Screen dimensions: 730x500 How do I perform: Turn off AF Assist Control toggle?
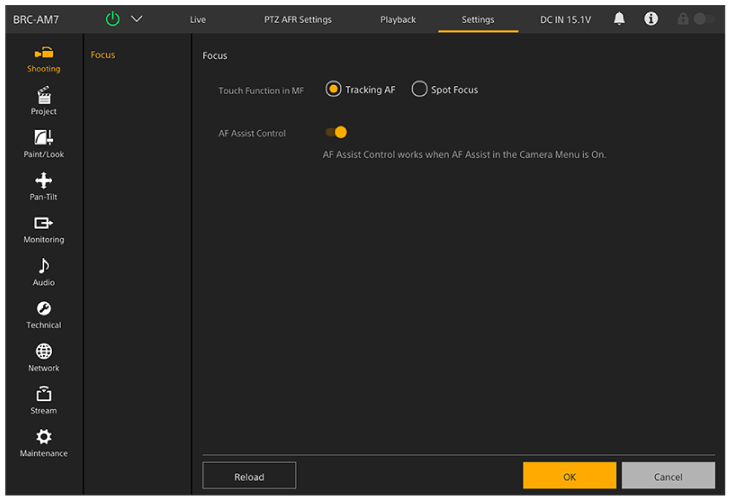click(x=336, y=132)
